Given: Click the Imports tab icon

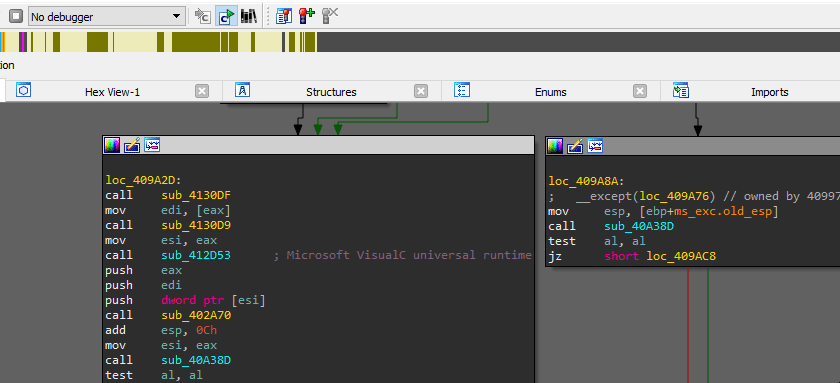Looking at the screenshot, I should click(680, 90).
